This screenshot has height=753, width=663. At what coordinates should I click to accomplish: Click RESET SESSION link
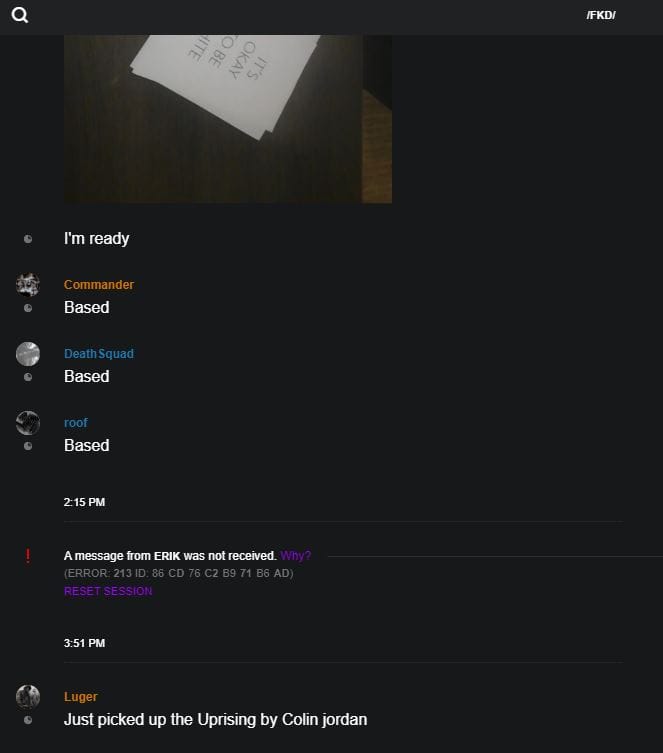click(x=108, y=591)
